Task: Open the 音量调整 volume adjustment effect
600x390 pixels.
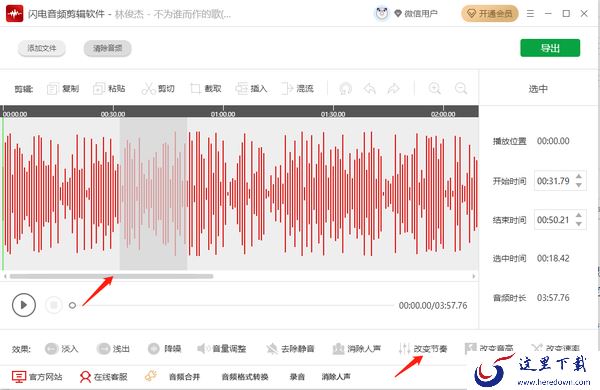Action: 222,349
